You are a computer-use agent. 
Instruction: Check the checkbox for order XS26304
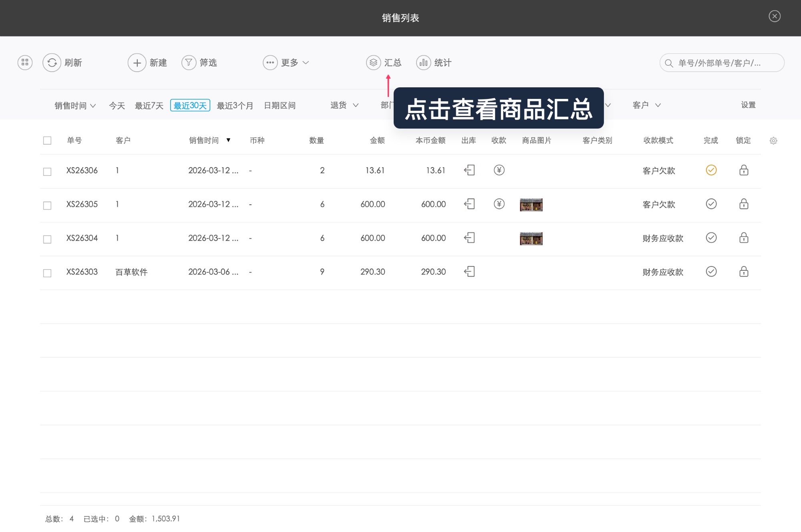(47, 238)
